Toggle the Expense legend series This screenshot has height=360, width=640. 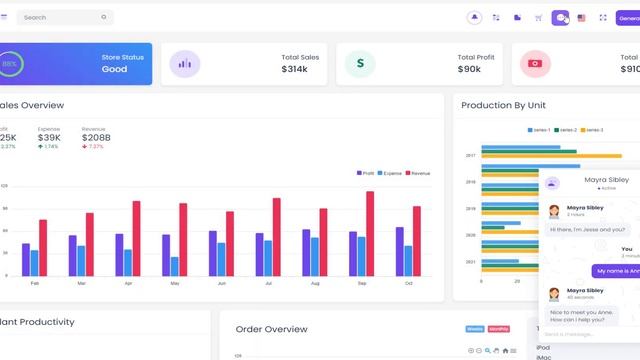pos(390,173)
